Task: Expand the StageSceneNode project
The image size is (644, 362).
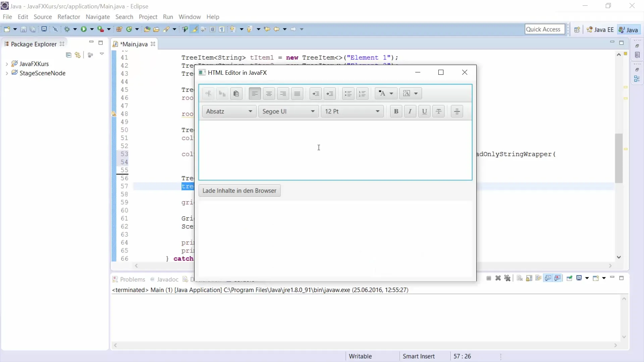Action: tap(7, 73)
